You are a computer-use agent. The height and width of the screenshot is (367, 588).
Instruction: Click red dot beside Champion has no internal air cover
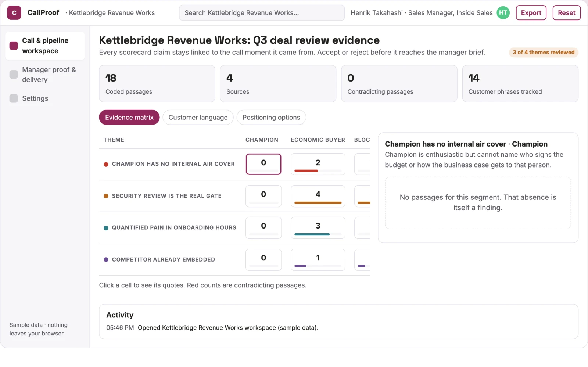(106, 164)
